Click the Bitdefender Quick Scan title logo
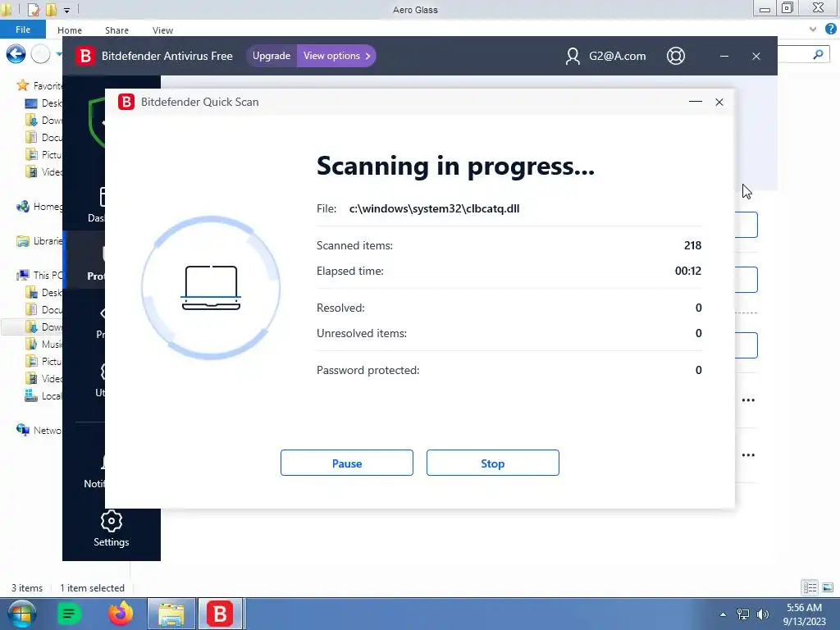The height and width of the screenshot is (630, 840). pos(126,102)
